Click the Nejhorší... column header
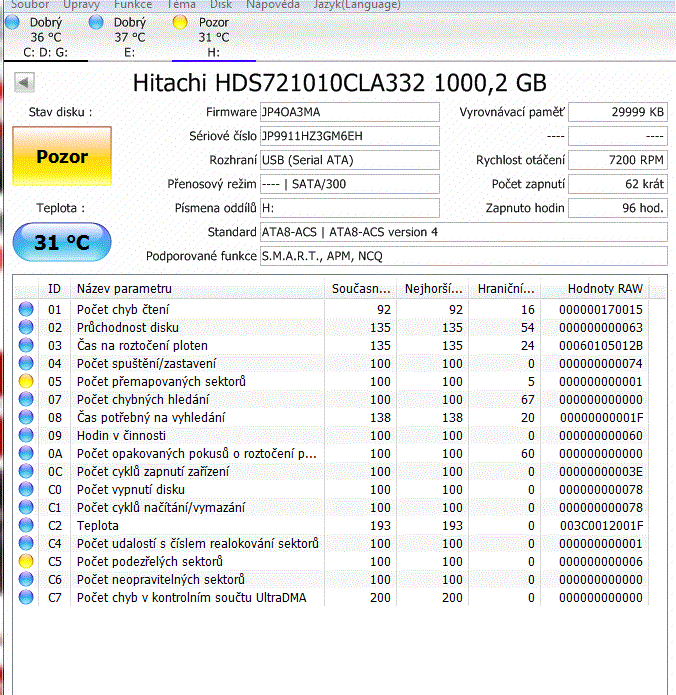The width and height of the screenshot is (676, 695). (x=433, y=289)
